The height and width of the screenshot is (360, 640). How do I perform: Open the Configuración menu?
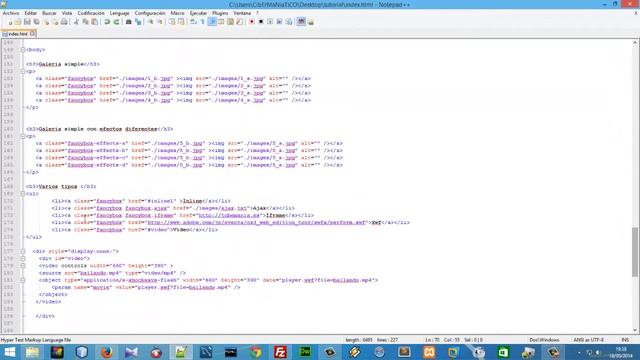click(x=150, y=13)
